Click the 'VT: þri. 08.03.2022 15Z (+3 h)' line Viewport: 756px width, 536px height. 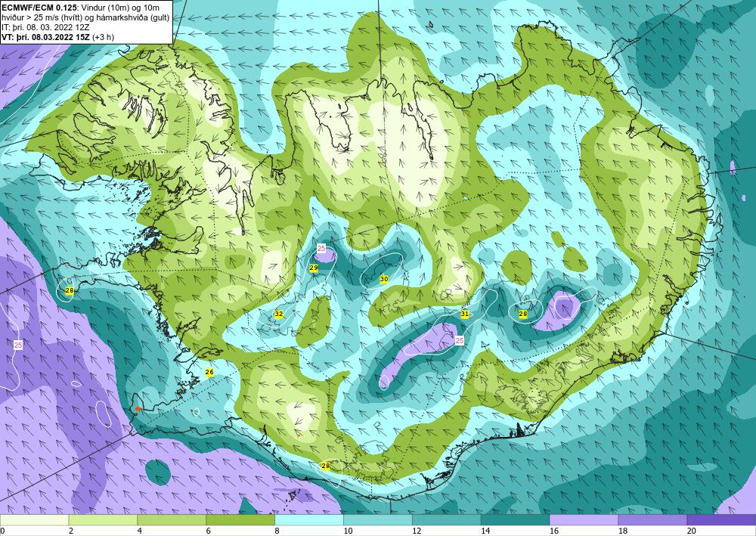pyautogui.click(x=58, y=36)
